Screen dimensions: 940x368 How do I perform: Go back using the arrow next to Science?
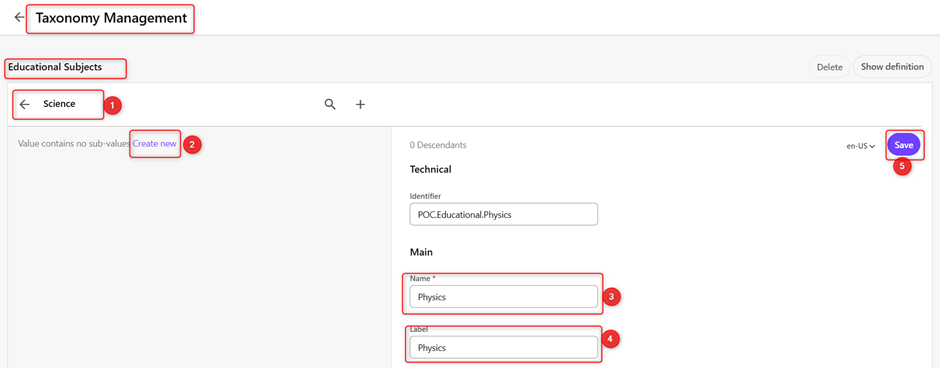point(25,104)
